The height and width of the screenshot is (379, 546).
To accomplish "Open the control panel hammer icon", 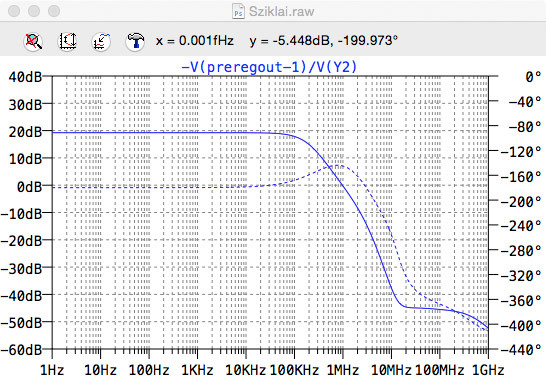I will tap(135, 41).
